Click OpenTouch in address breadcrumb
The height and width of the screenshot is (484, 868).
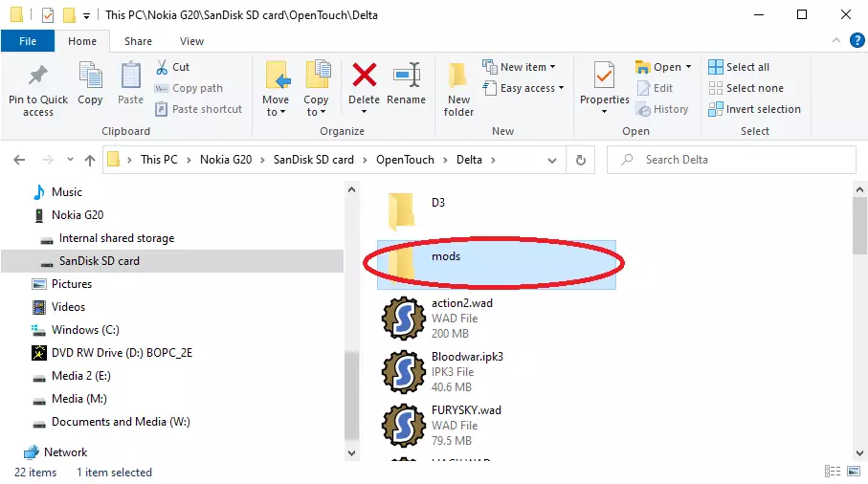(405, 160)
